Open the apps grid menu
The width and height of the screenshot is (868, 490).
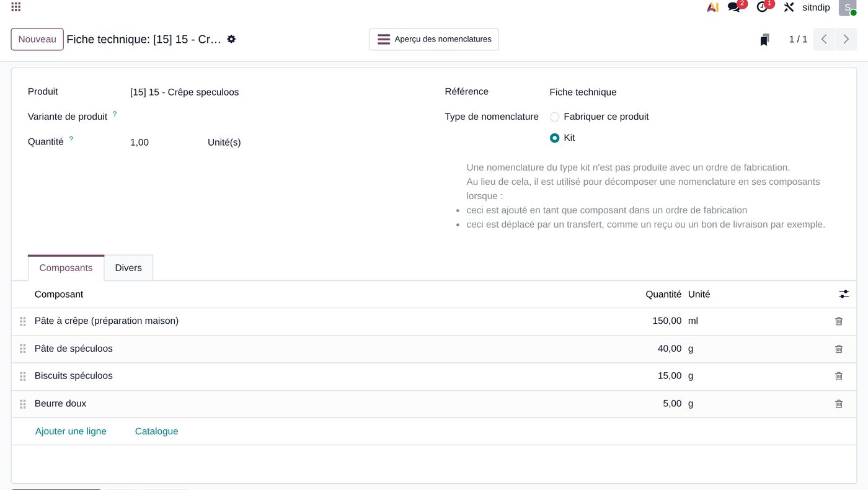pyautogui.click(x=16, y=7)
